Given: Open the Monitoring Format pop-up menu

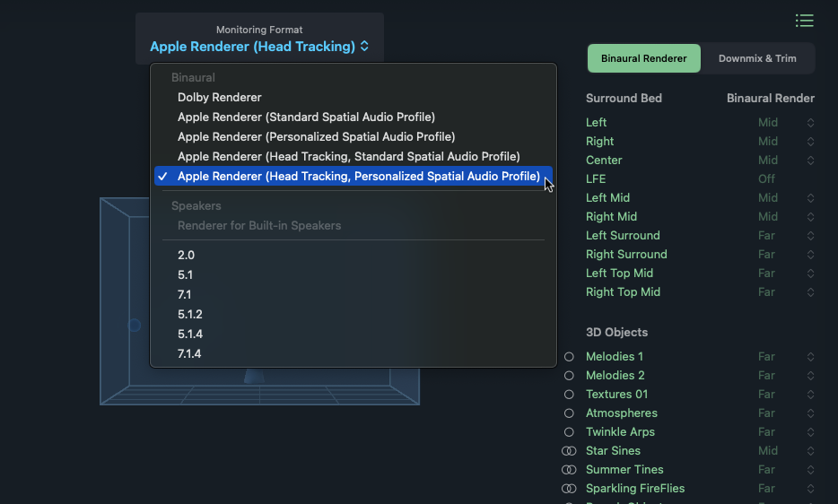Looking at the screenshot, I should [x=259, y=47].
